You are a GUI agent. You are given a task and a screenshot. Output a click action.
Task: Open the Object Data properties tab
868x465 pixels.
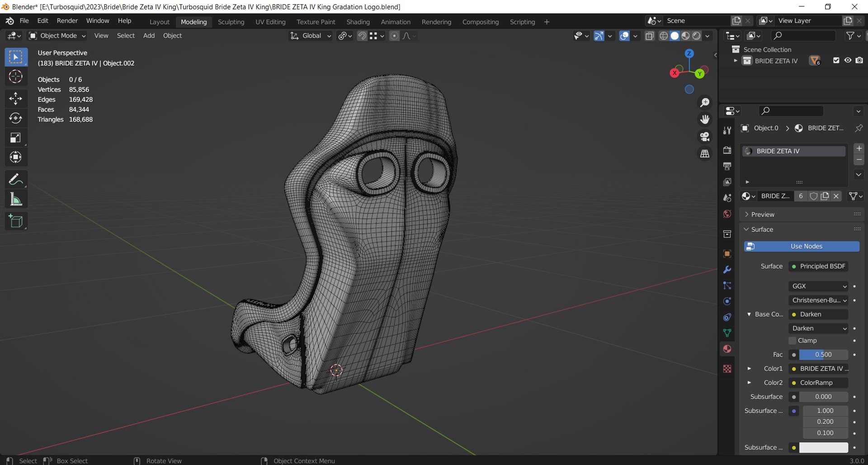727,333
